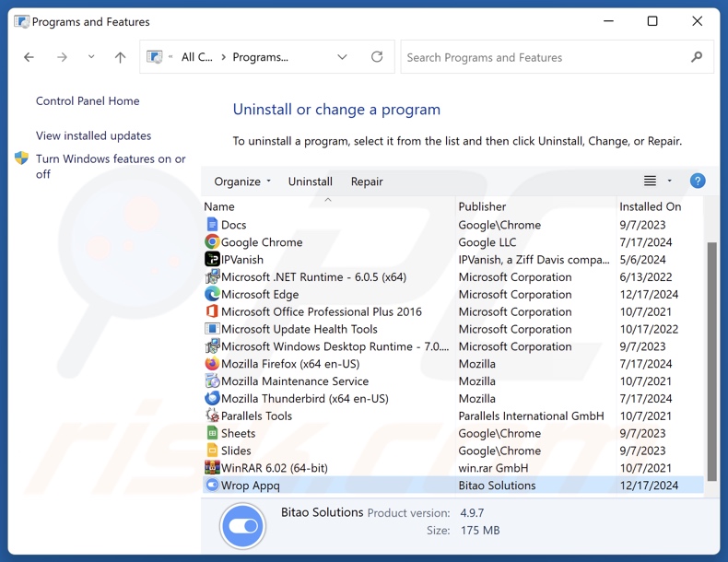Click the WinRAR program icon
The width and height of the screenshot is (728, 562).
[212, 468]
